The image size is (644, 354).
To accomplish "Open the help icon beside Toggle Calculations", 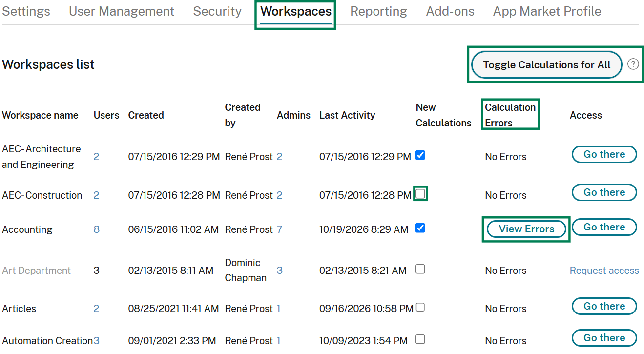I will pyautogui.click(x=633, y=64).
